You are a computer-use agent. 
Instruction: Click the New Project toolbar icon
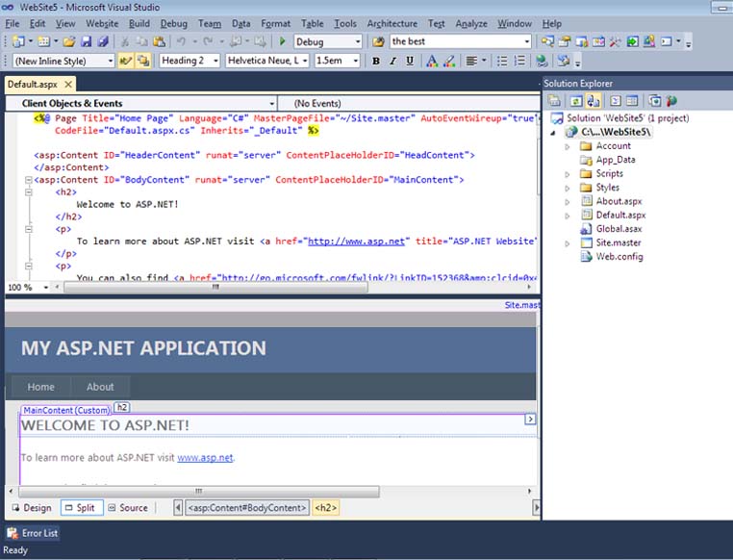click(18, 41)
